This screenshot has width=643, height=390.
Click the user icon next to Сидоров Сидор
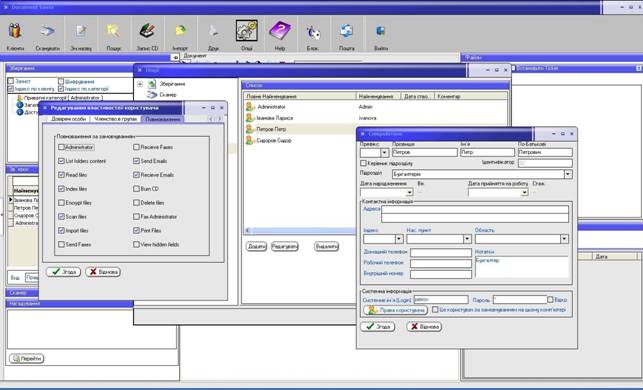[x=250, y=140]
